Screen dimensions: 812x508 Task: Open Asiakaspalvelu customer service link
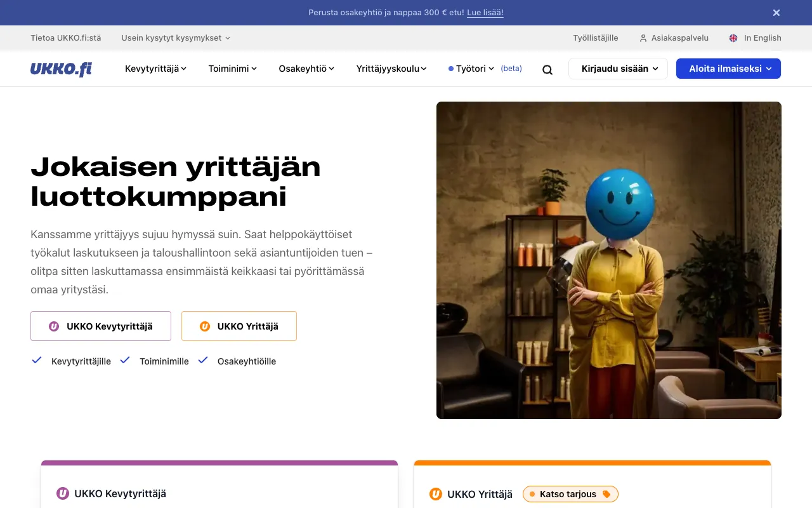pos(680,38)
